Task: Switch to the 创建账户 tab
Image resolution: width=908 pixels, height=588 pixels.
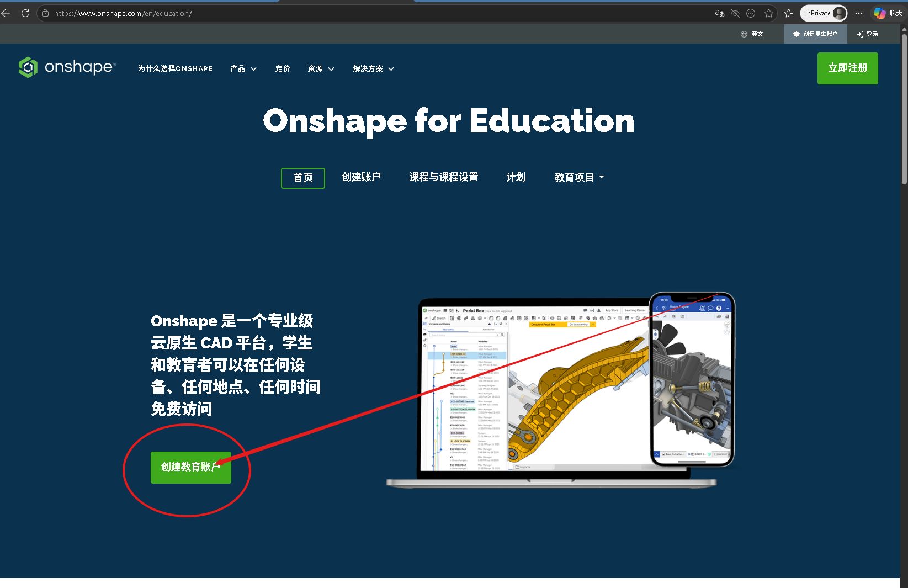Action: pyautogui.click(x=361, y=177)
